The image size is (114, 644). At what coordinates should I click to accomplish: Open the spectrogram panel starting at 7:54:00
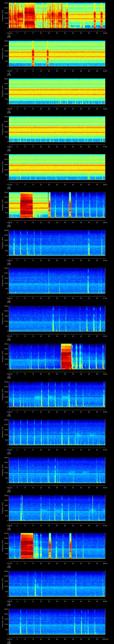coord(57,432)
